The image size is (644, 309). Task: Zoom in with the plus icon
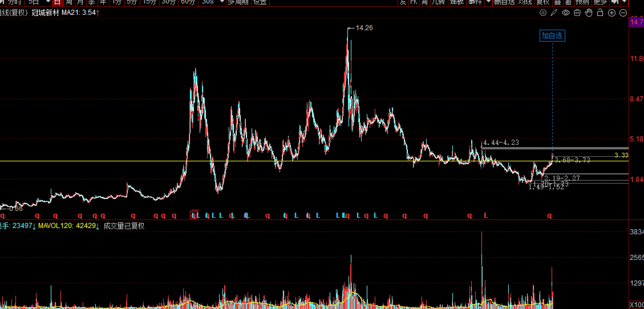[612, 13]
